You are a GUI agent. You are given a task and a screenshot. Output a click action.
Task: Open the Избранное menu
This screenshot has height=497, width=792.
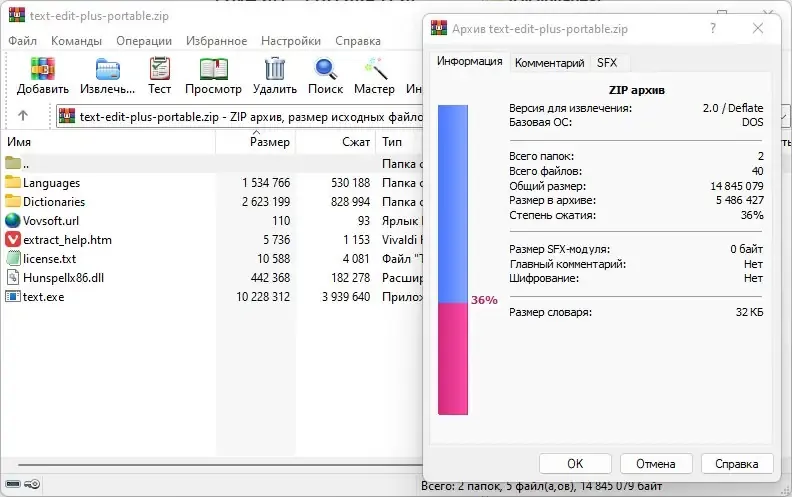(216, 41)
